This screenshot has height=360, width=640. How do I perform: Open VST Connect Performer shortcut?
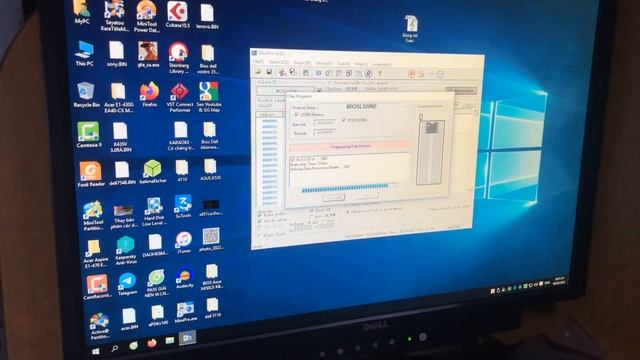pos(179,97)
